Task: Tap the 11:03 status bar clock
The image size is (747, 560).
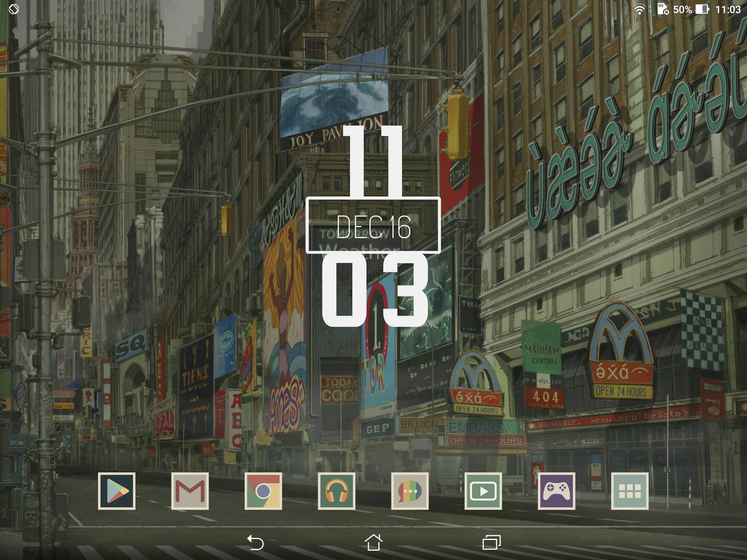Action: (728, 9)
